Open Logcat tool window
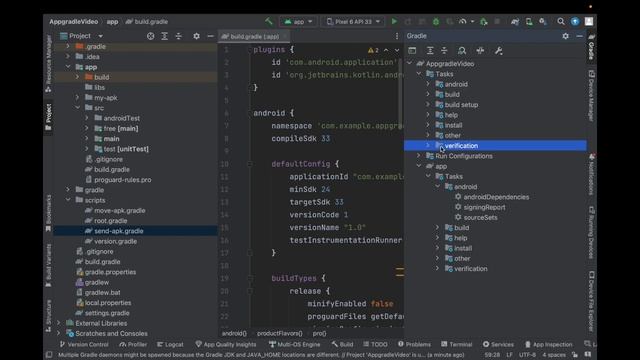Screen dimensions: 640x360 [x=170, y=344]
